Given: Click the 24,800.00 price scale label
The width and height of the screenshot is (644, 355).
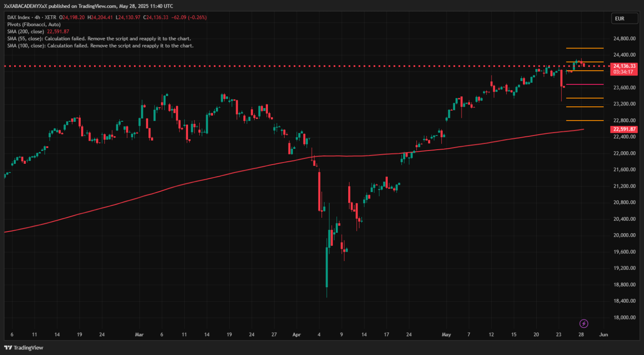Looking at the screenshot, I should click(624, 39).
